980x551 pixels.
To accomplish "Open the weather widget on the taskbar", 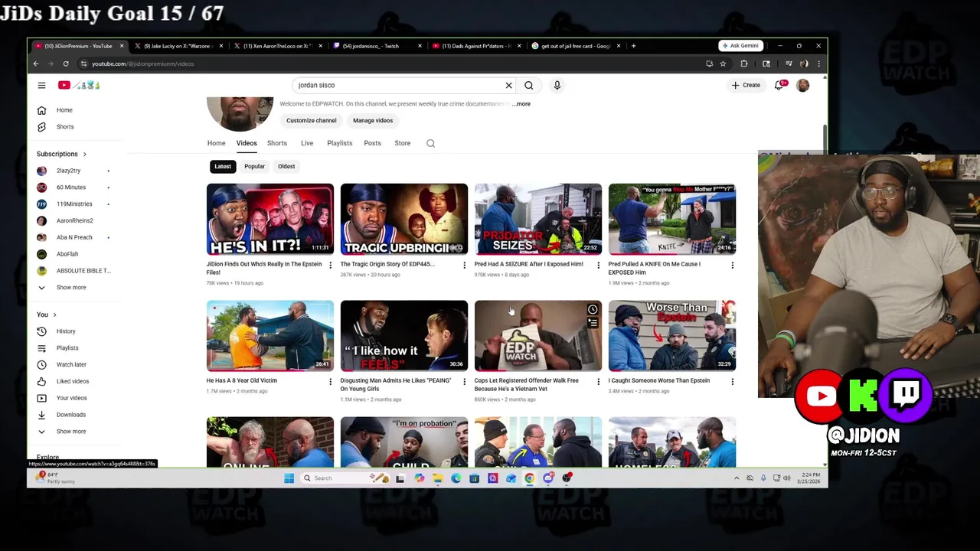I will [x=56, y=478].
